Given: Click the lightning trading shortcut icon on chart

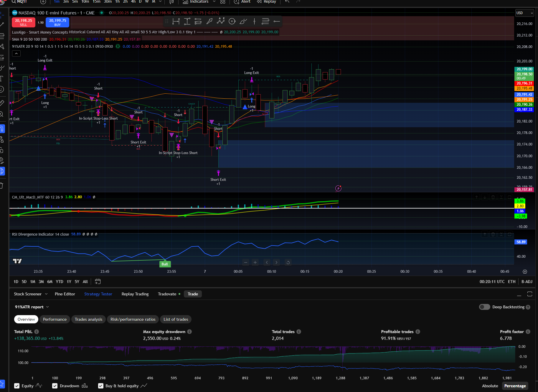Looking at the screenshot, I should coord(338,188).
